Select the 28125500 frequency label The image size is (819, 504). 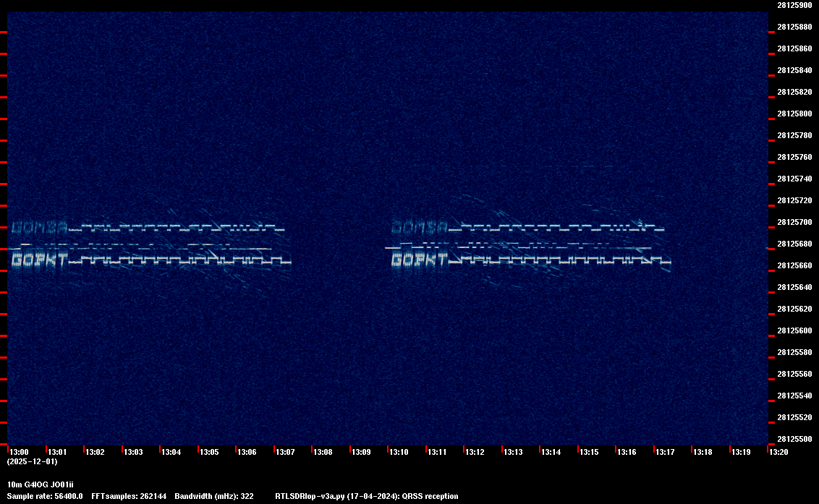(795, 439)
